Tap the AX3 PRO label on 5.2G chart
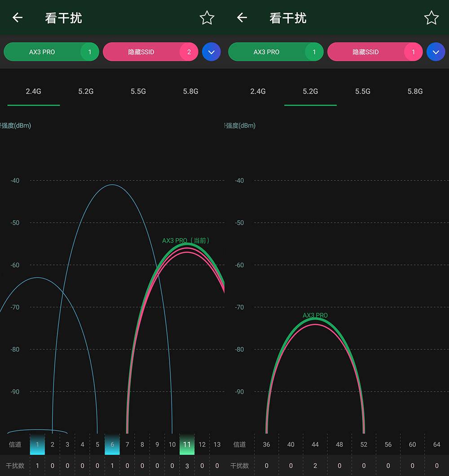449x476 pixels. pyautogui.click(x=315, y=315)
